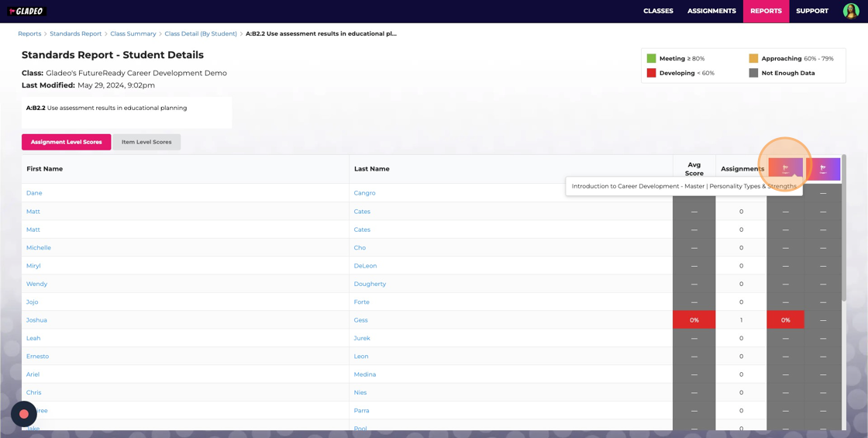Open the Leon last name link
This screenshot has height=438, width=868.
(361, 357)
